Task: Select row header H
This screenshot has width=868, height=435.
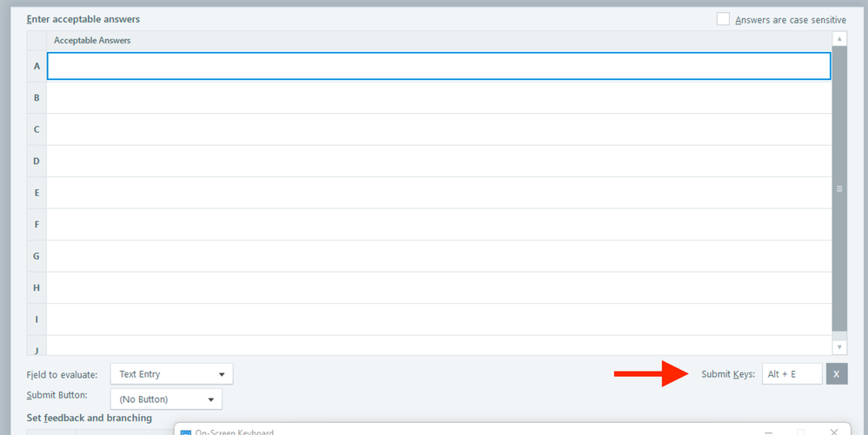Action: (x=36, y=287)
